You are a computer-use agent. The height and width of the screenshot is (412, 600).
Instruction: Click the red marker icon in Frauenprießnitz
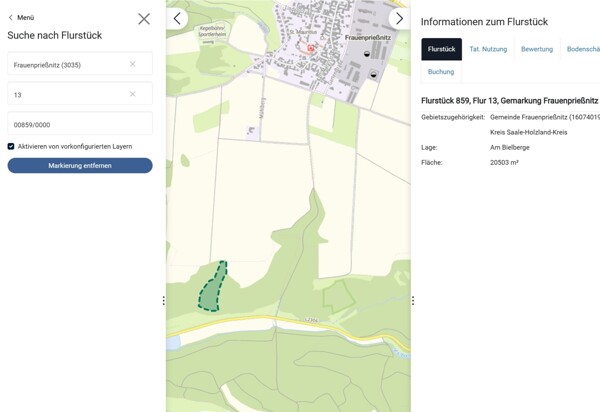(x=311, y=48)
